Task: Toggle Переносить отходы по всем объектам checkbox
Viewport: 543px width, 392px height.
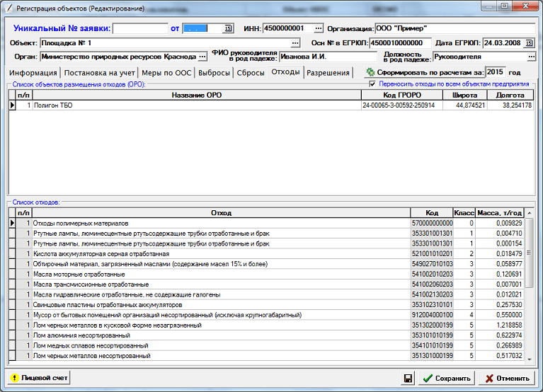Action: pyautogui.click(x=372, y=83)
